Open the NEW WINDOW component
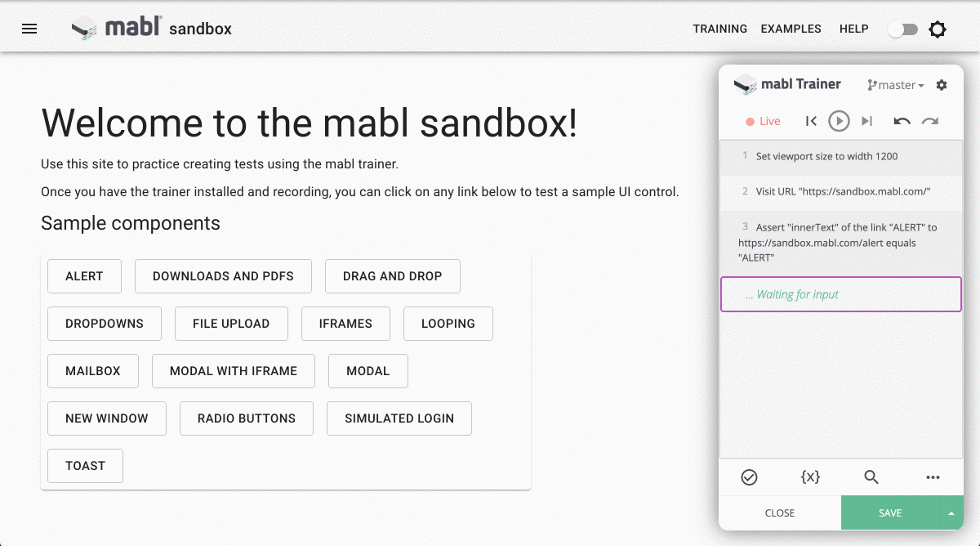 (107, 418)
